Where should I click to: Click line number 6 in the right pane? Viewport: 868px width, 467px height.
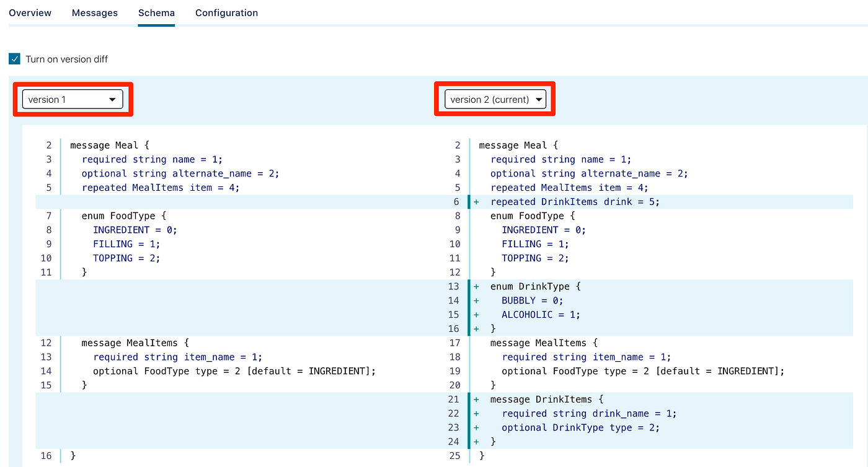click(x=457, y=201)
